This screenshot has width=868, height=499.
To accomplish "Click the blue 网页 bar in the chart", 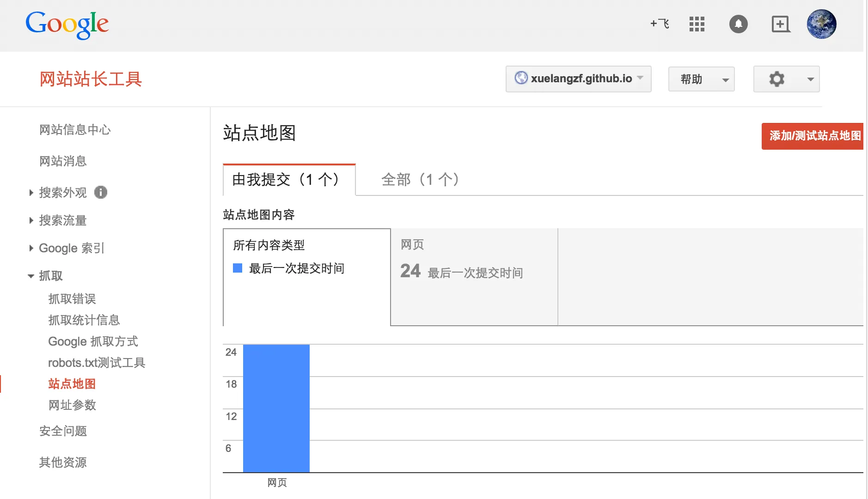I will coord(276,408).
